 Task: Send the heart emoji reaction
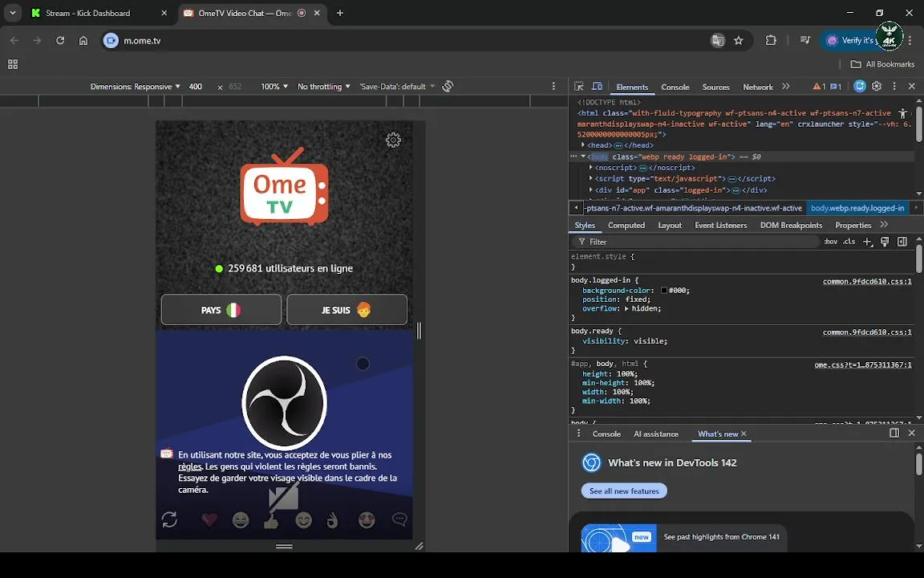[209, 519]
